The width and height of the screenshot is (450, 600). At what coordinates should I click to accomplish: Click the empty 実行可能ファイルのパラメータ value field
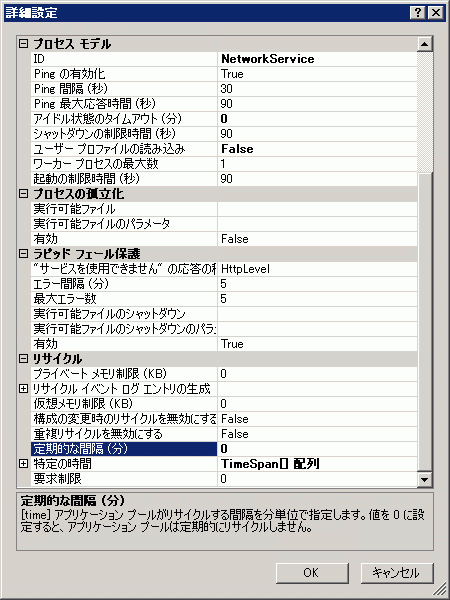click(x=318, y=224)
